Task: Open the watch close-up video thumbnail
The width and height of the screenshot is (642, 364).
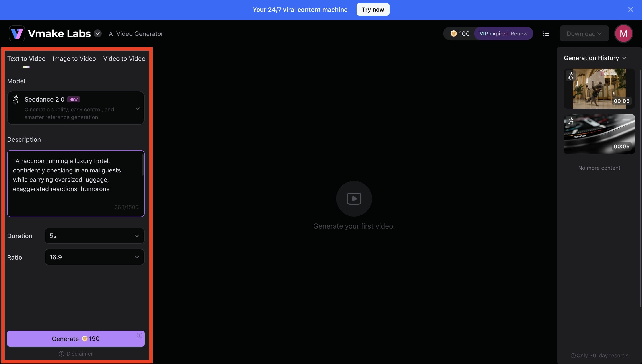Action: click(599, 134)
